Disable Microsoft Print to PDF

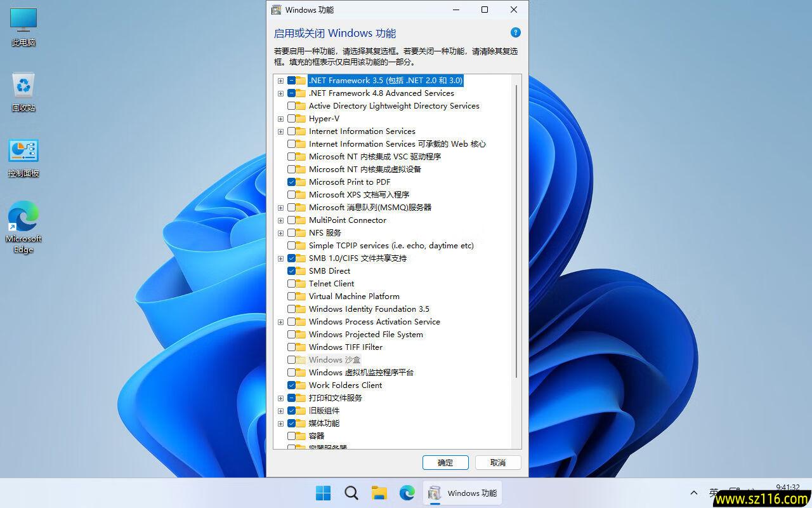pyautogui.click(x=291, y=182)
